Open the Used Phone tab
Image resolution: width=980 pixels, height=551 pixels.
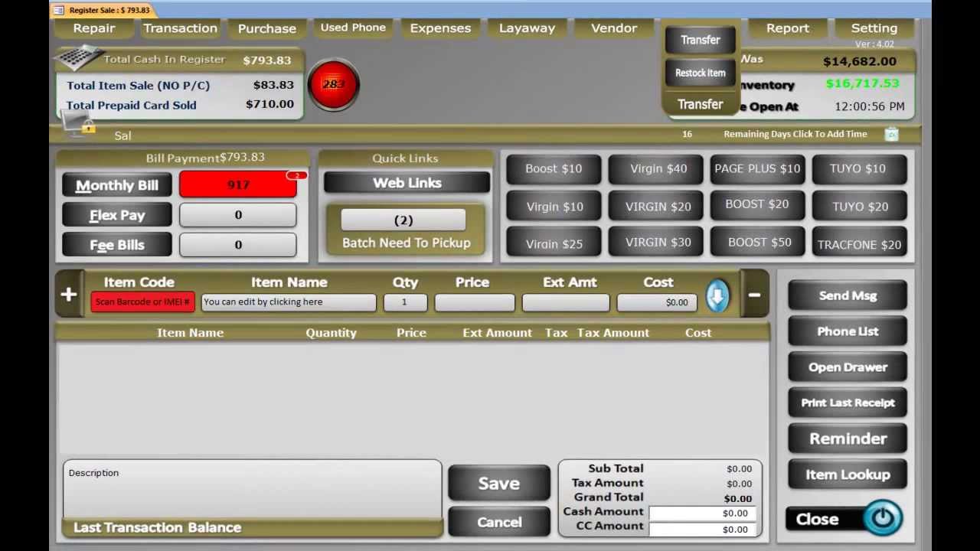(x=353, y=28)
